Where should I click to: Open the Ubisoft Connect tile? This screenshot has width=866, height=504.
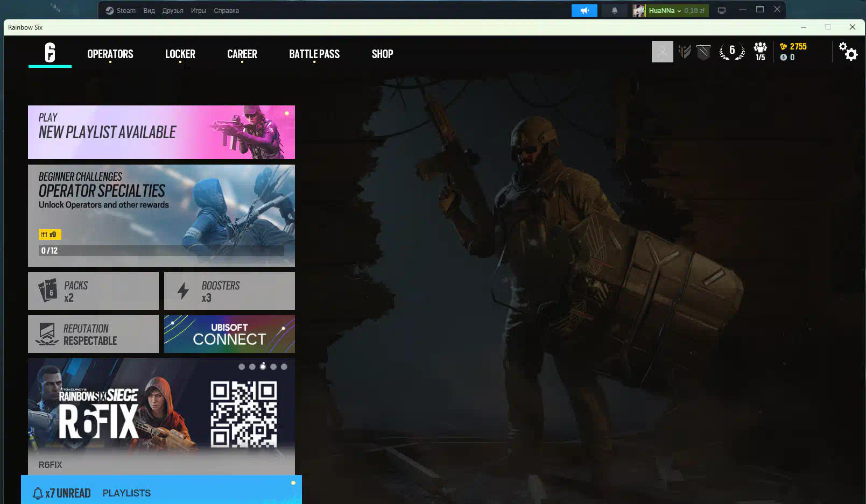click(x=229, y=334)
